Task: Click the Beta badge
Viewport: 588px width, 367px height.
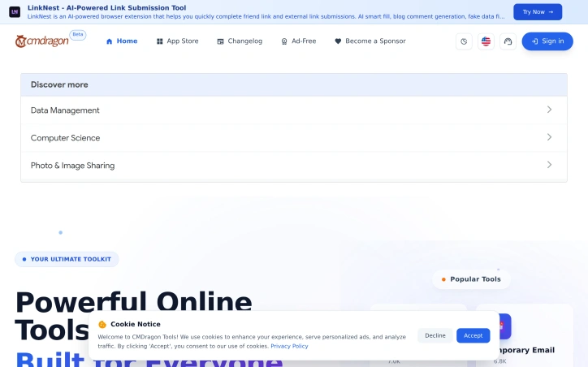Action: click(78, 34)
